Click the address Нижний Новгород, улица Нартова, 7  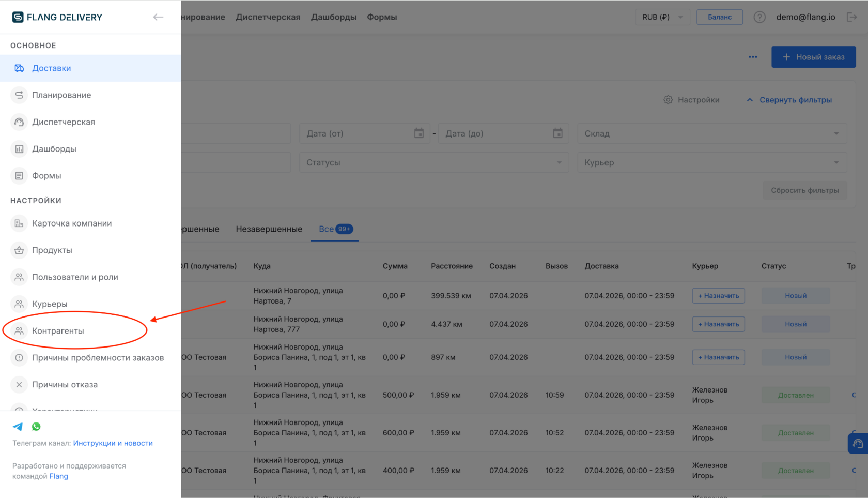[298, 296]
